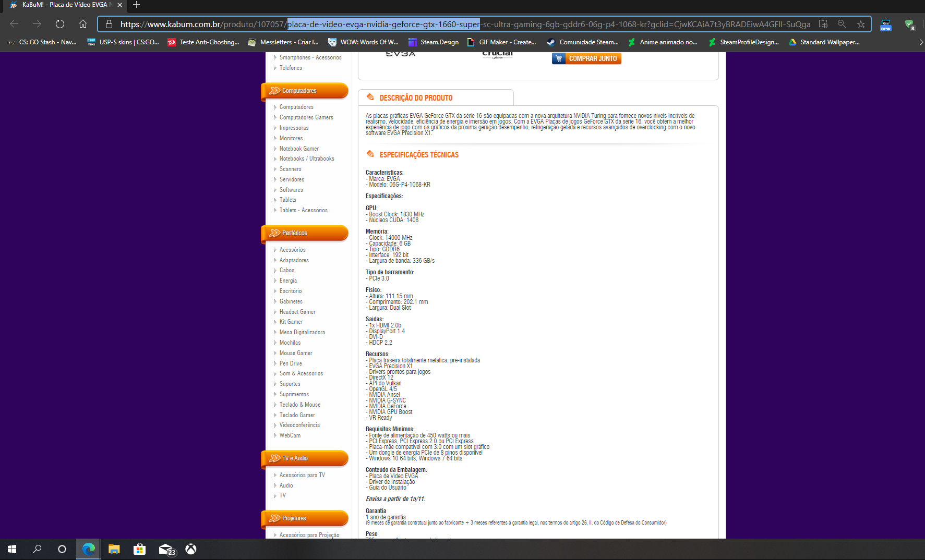Open Notebook Gamer category link
This screenshot has height=560, width=925.
coord(299,149)
